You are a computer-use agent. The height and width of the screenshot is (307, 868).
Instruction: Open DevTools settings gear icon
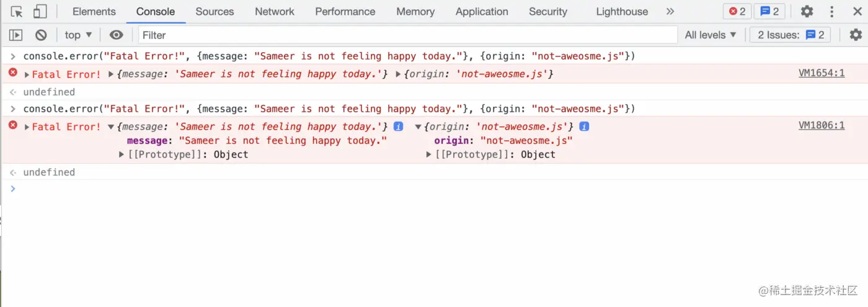tap(807, 12)
